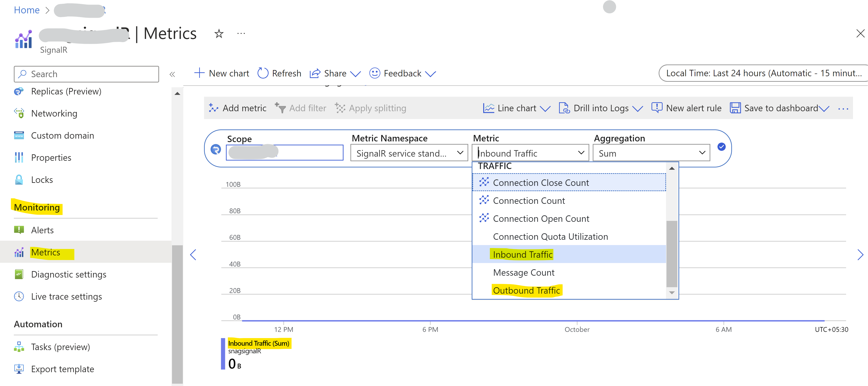
Task: Select Outbound Traffic from the metric list
Action: 527,290
